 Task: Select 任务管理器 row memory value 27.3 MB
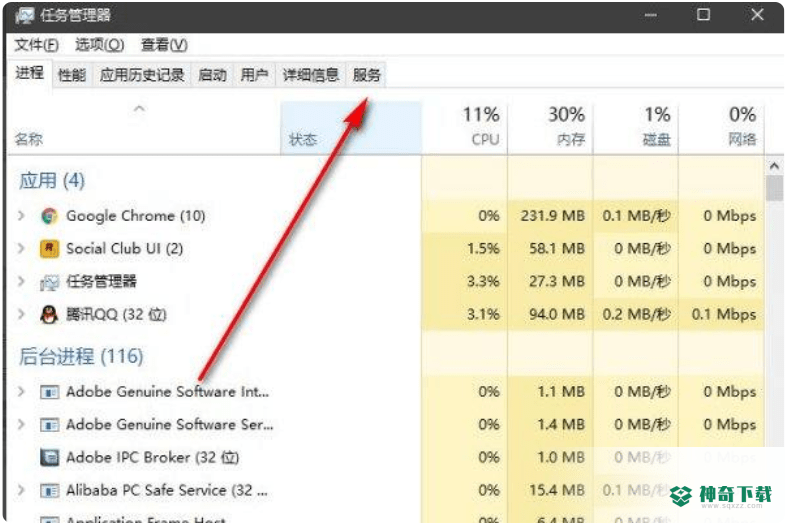[557, 282]
